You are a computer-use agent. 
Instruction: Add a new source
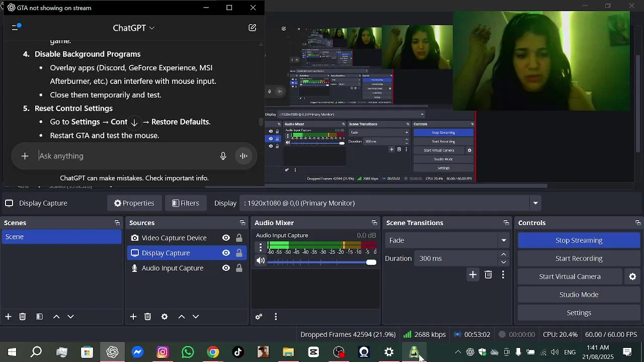133,317
